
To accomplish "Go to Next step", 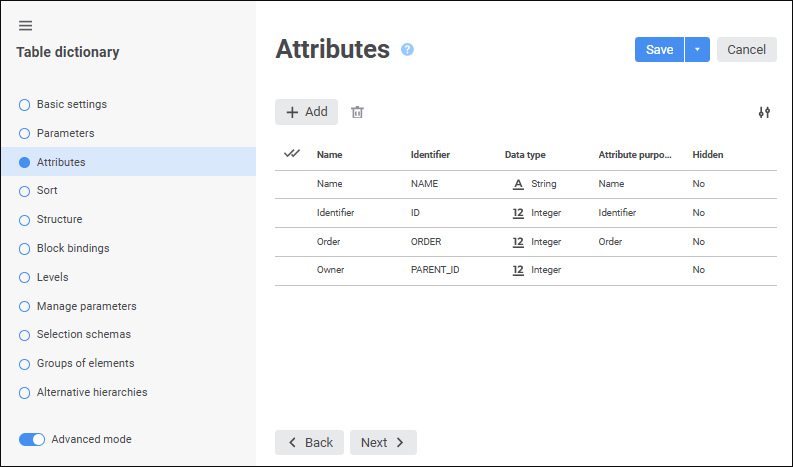I will (383, 442).
